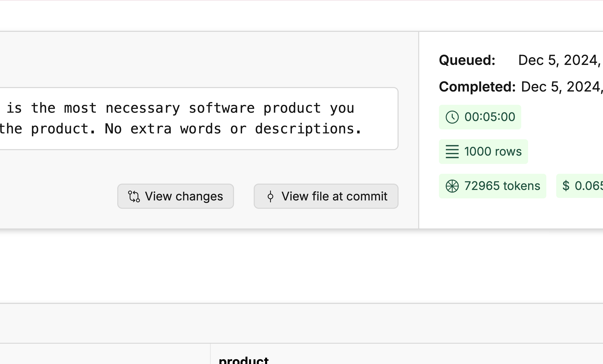Select the 00:05:00 duration badge

click(x=490, y=117)
